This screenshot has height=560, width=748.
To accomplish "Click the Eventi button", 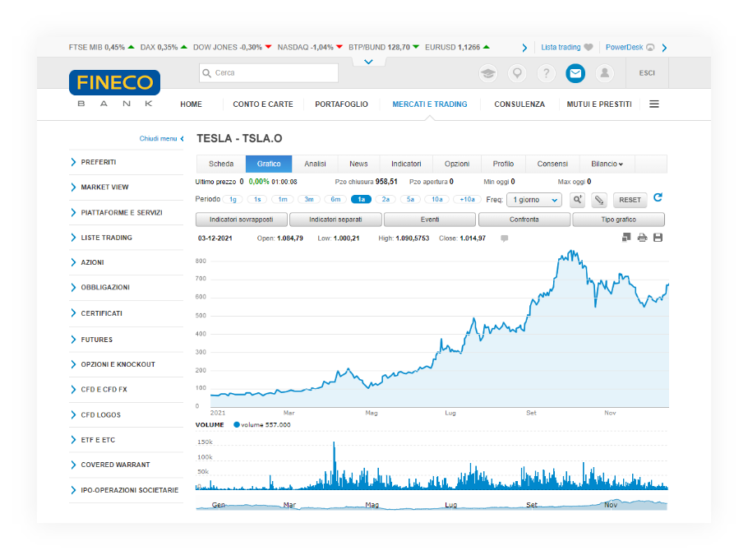I will point(430,220).
